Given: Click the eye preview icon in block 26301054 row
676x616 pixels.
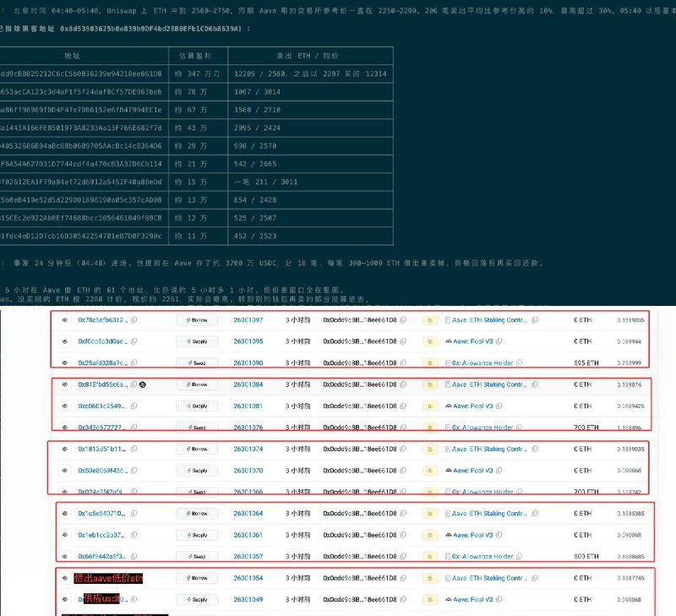Looking at the screenshot, I should [x=65, y=578].
